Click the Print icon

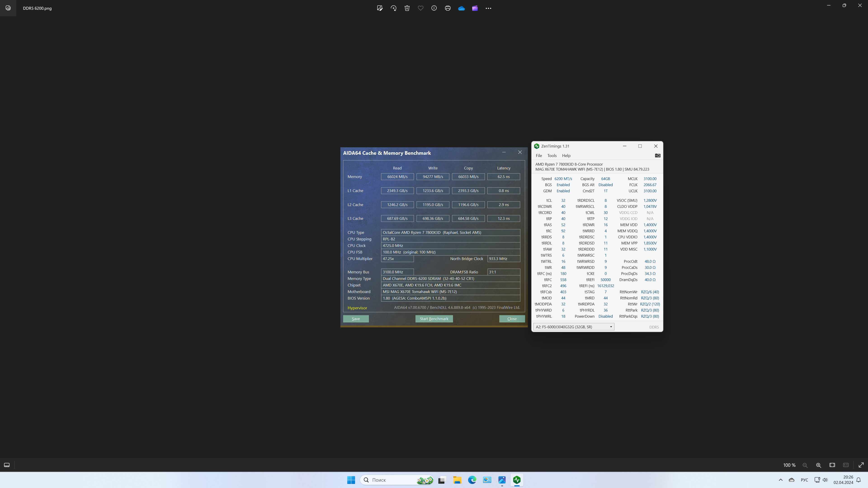448,8
